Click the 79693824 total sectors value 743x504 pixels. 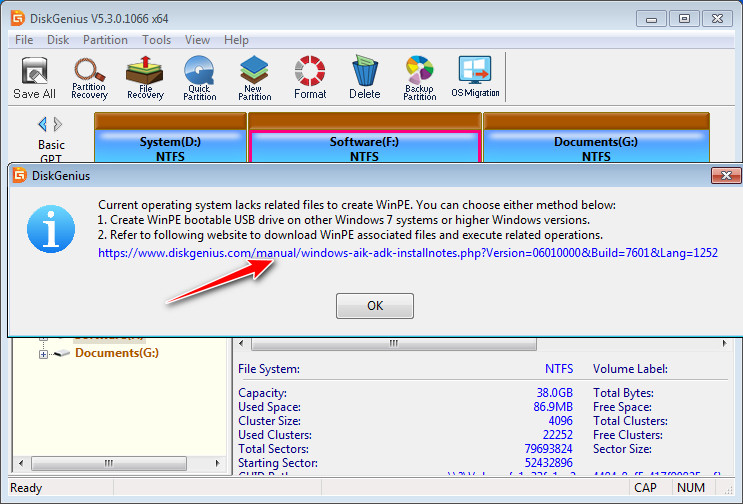(548, 449)
